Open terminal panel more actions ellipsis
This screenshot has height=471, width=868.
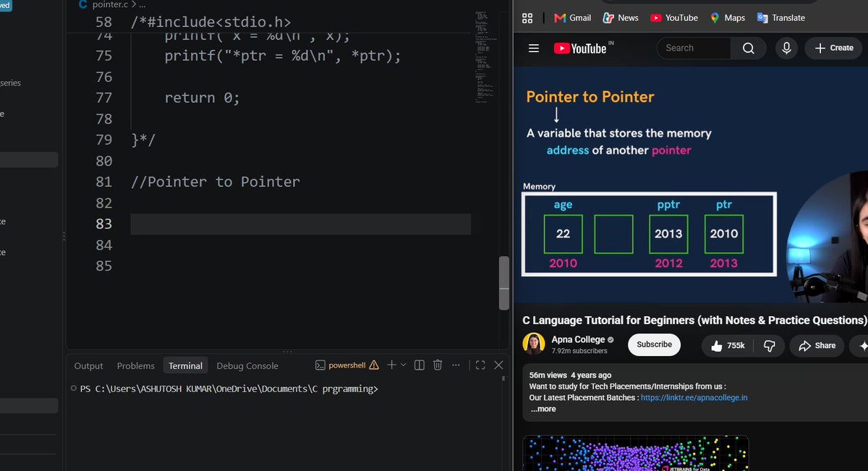pyautogui.click(x=456, y=365)
